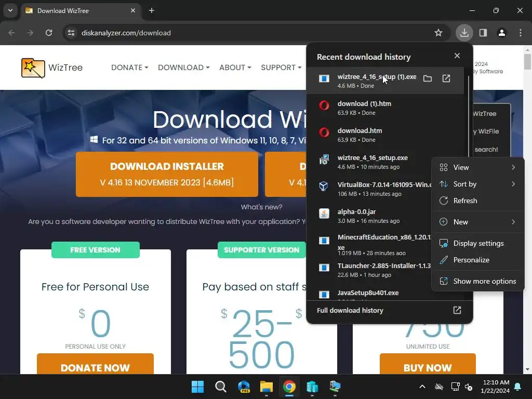Image resolution: width=532 pixels, height=399 pixels.
Task: Open the tab search dropdown arrow
Action: (x=10, y=10)
